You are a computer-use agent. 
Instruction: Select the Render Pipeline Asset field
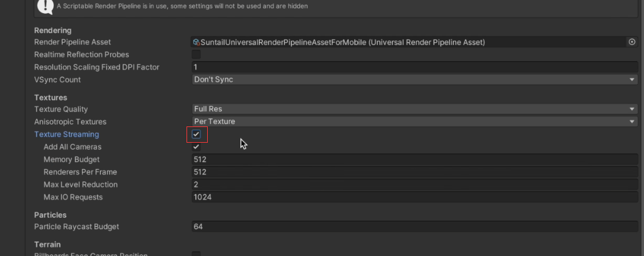[x=409, y=42]
